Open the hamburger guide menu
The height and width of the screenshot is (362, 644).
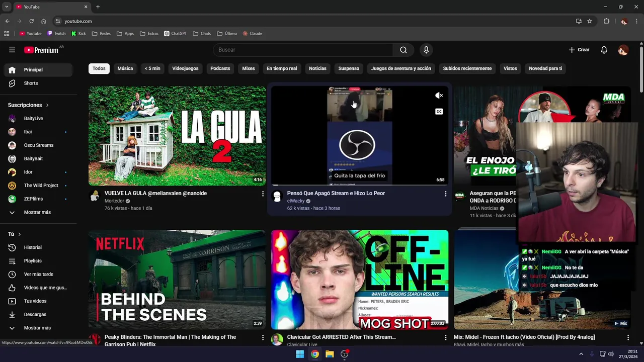coord(12,50)
